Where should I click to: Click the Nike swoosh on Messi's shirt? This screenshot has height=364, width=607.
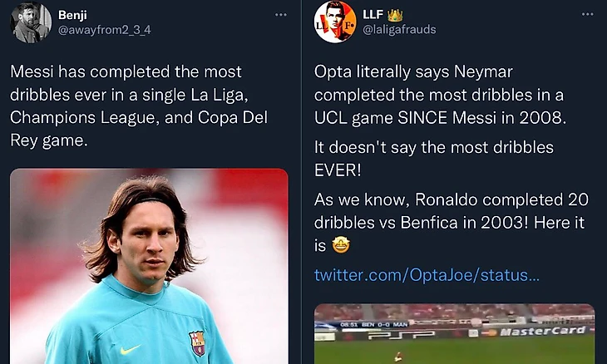[130, 349]
